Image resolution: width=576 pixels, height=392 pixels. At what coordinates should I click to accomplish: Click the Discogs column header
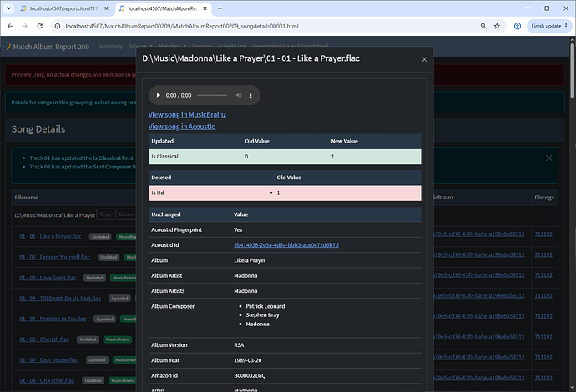[x=544, y=198]
